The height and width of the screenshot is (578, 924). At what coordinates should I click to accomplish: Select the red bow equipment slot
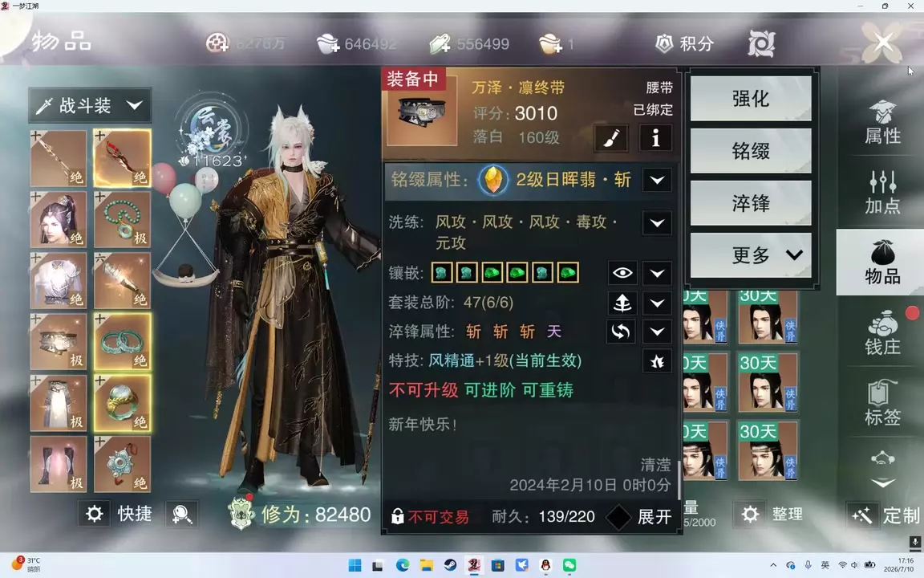click(x=122, y=158)
